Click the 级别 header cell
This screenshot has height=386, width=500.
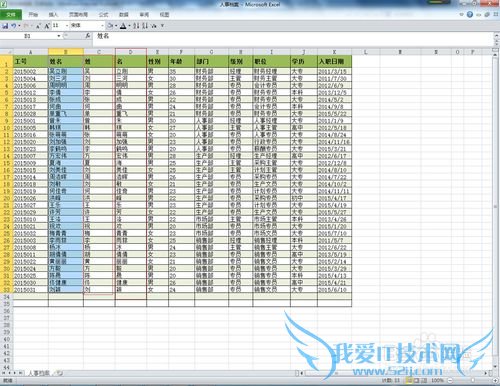point(241,61)
